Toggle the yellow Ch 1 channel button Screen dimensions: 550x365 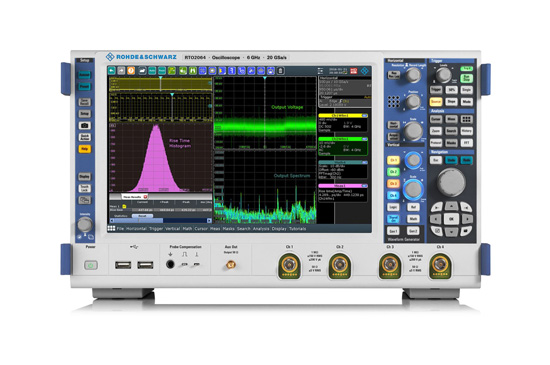[393, 160]
